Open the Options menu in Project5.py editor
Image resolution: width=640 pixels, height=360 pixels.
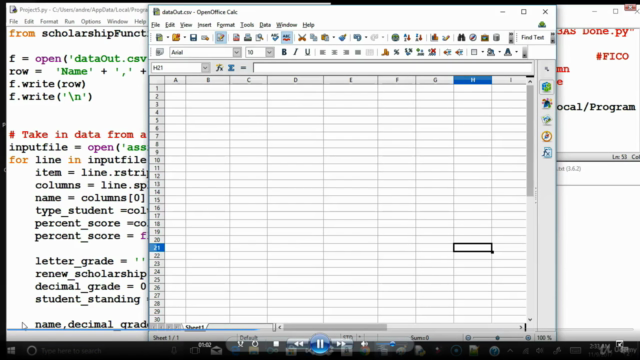click(91, 21)
